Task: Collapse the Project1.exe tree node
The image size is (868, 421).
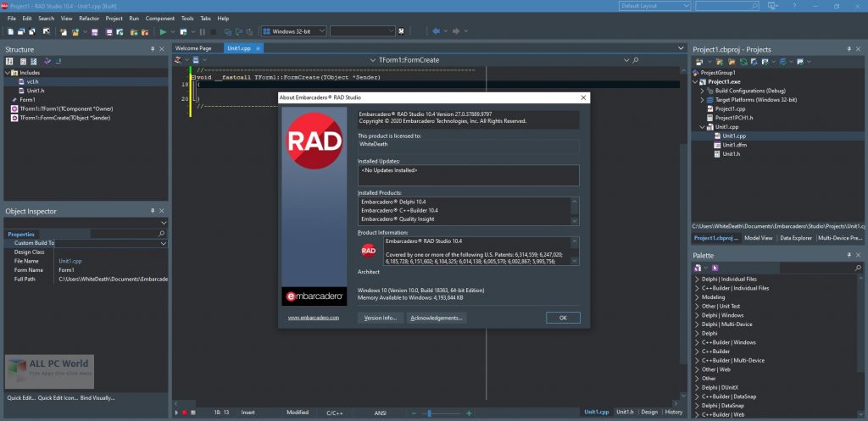Action: click(x=697, y=82)
